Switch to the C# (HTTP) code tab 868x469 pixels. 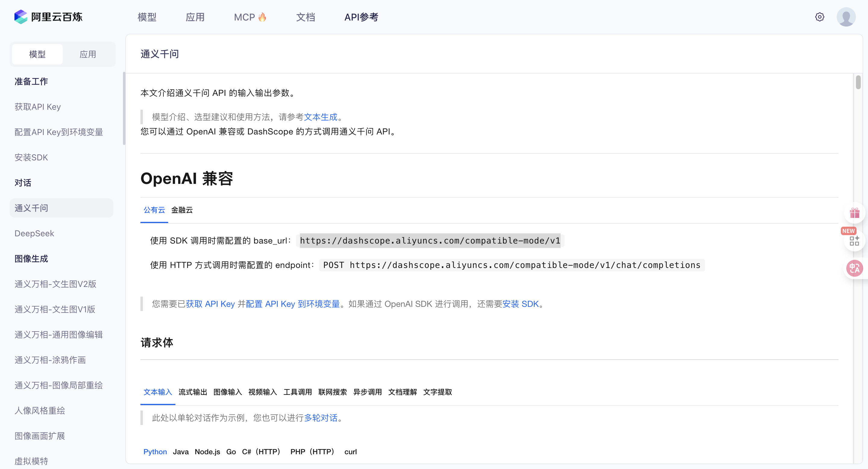(x=262, y=452)
